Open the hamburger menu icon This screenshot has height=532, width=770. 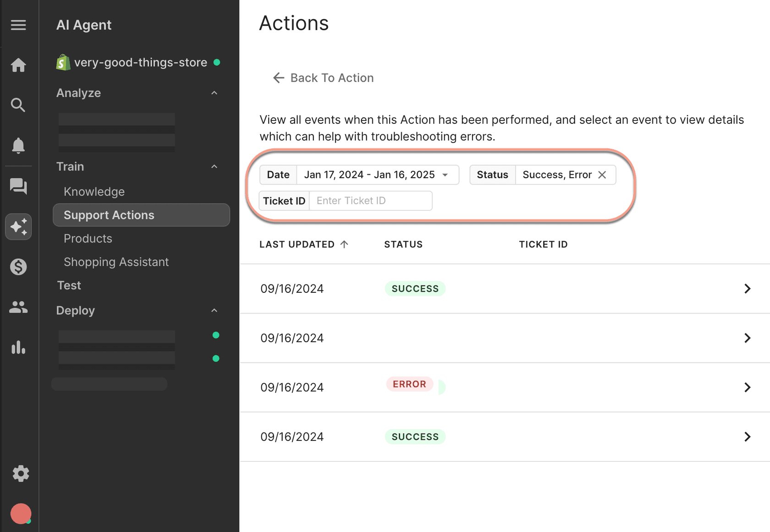pyautogui.click(x=18, y=25)
